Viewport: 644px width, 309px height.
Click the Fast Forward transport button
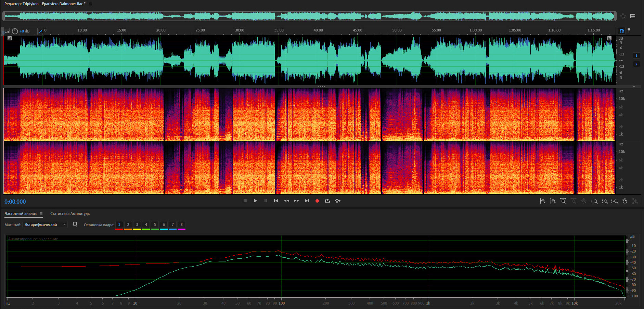coord(296,201)
